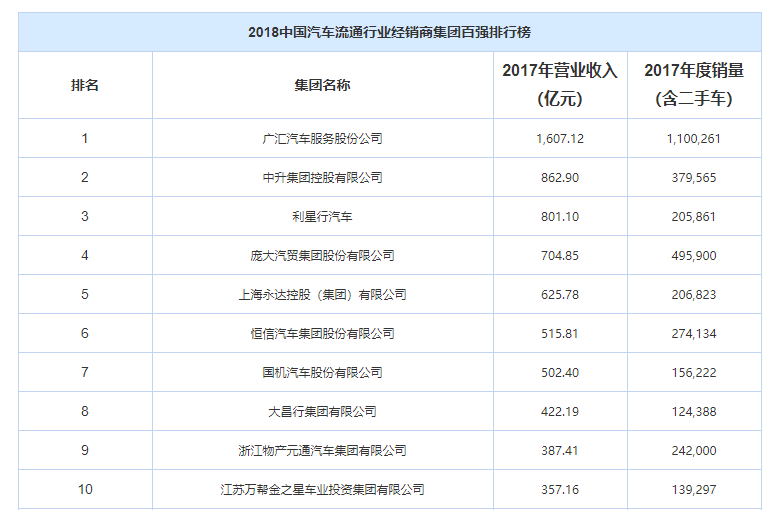Click revenue value 422.19
Screen dimensions: 781x510
560,411
